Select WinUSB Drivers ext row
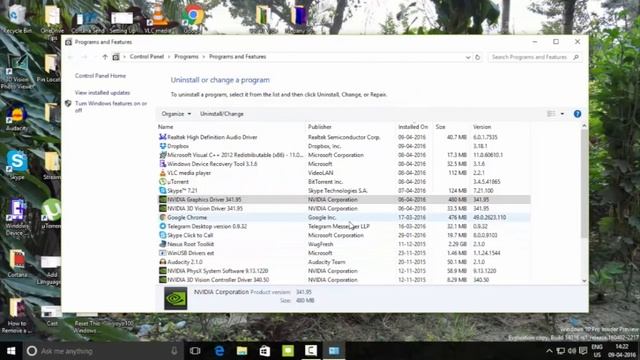The height and width of the screenshot is (360, 640). pos(344,253)
